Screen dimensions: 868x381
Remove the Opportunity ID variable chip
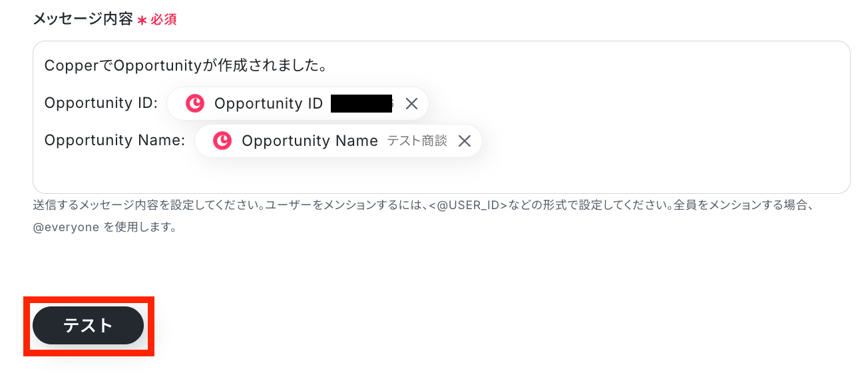[x=411, y=103]
